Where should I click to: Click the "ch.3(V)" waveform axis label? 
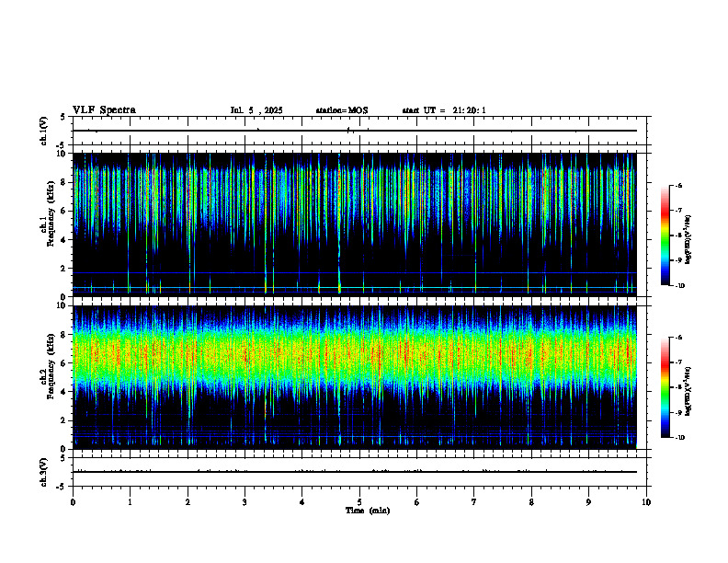pos(44,472)
